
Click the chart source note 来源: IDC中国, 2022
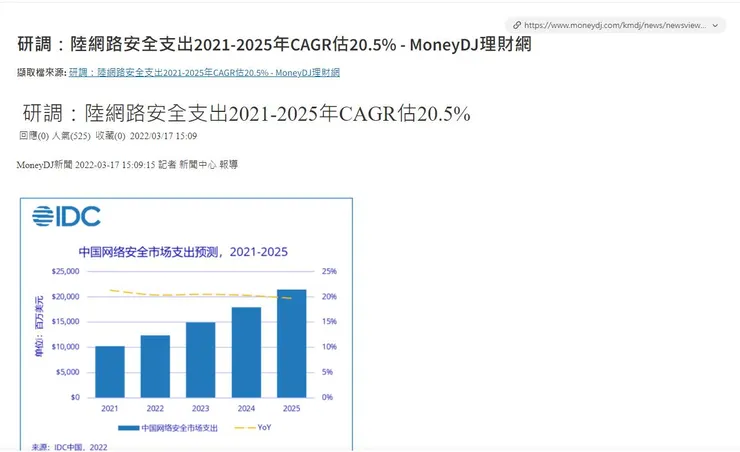click(x=69, y=447)
